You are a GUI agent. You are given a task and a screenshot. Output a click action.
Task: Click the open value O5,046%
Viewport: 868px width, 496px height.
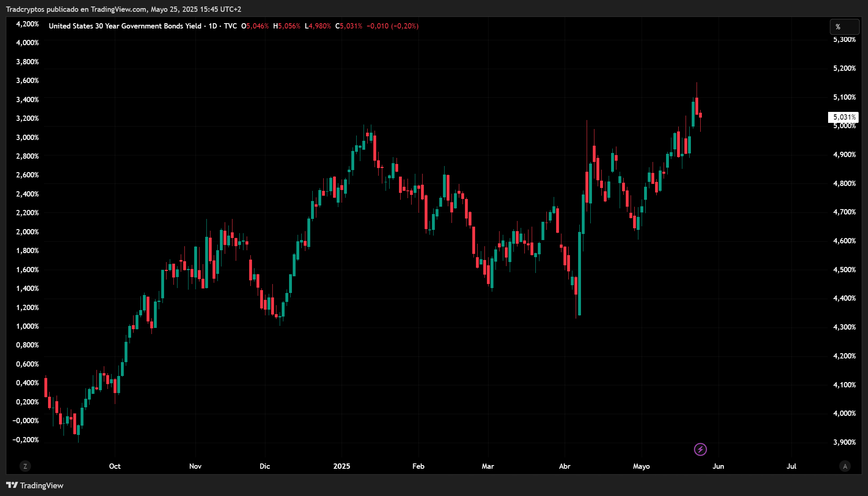255,26
